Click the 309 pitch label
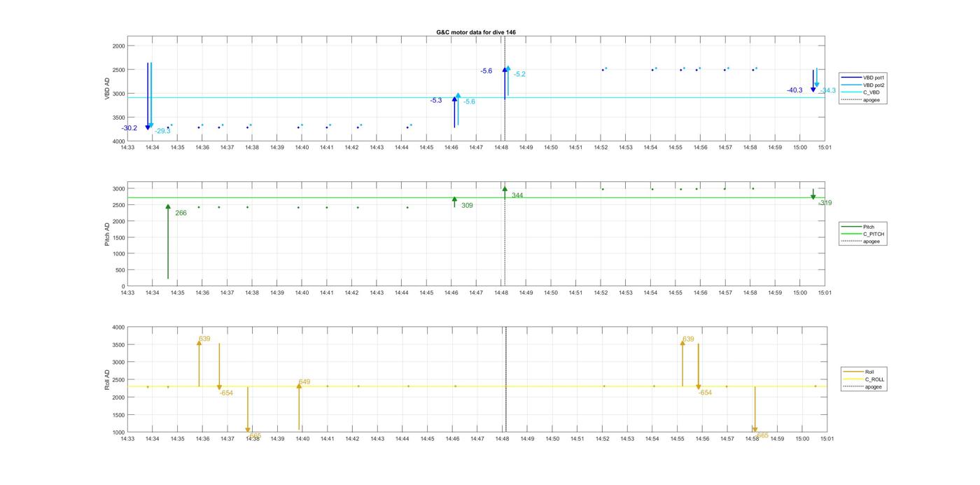 coord(467,206)
